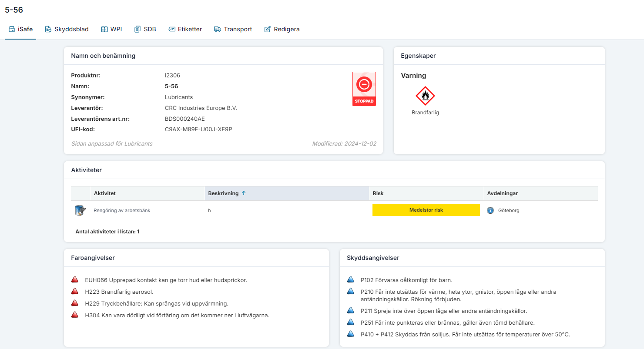Click the Egenskaper panel heading
Screen dimensions: 644x349
[x=418, y=56]
